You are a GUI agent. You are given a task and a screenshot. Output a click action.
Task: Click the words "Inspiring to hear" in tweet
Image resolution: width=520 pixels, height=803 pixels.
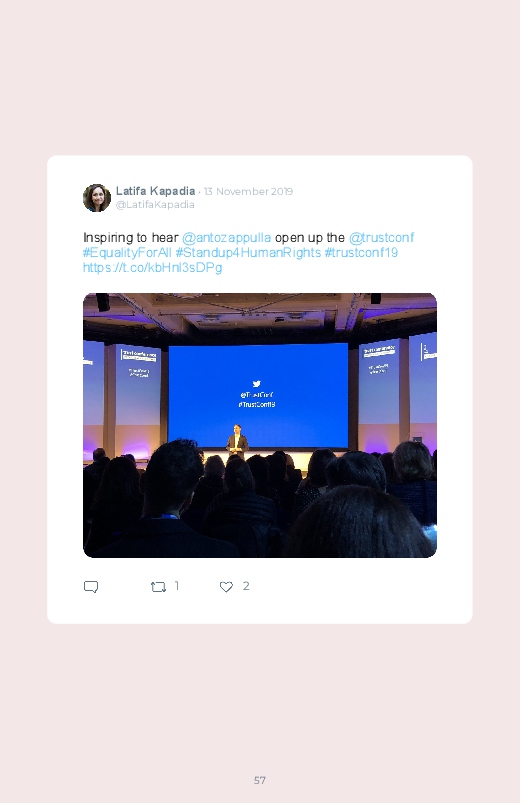click(131, 238)
